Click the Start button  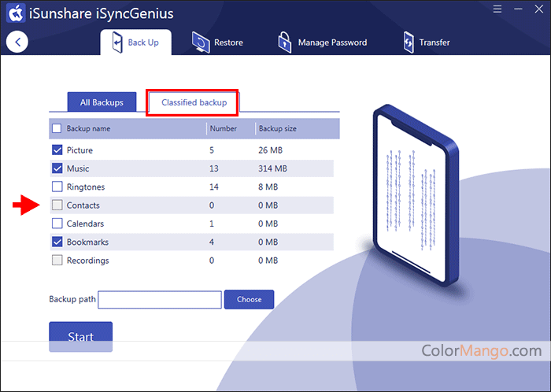pyautogui.click(x=80, y=336)
